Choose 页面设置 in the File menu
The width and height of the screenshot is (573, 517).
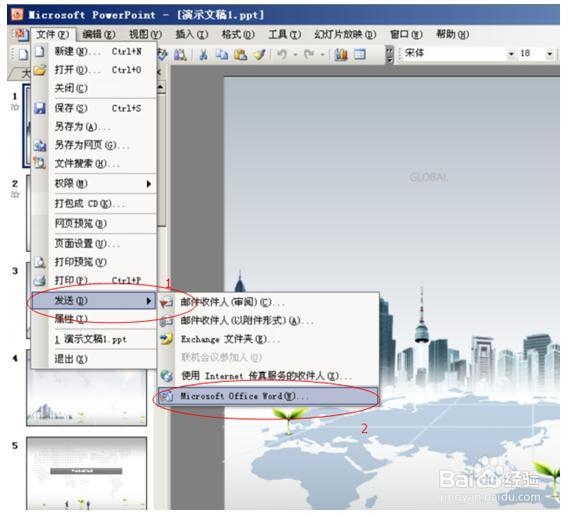[94, 243]
